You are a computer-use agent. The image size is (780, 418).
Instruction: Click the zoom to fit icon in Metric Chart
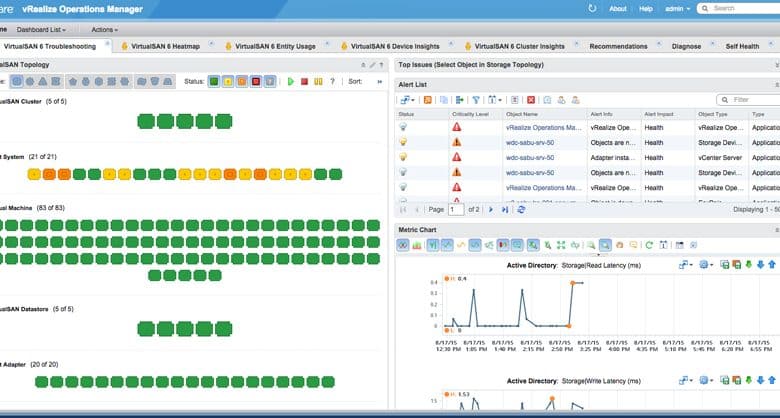point(561,245)
